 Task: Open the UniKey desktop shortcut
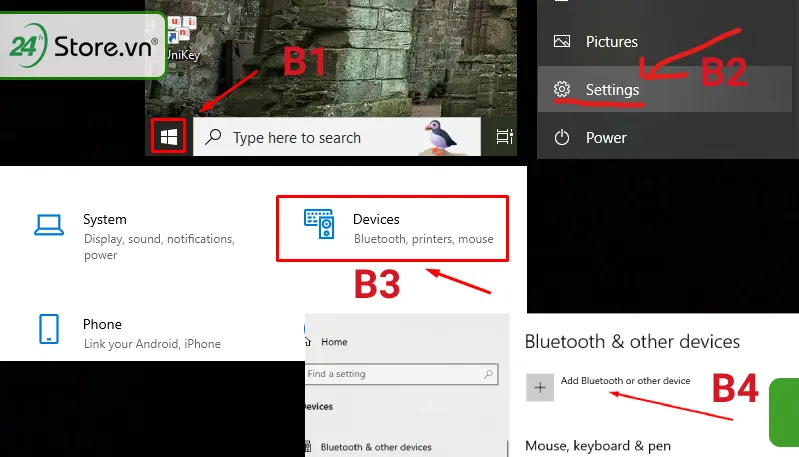click(182, 40)
